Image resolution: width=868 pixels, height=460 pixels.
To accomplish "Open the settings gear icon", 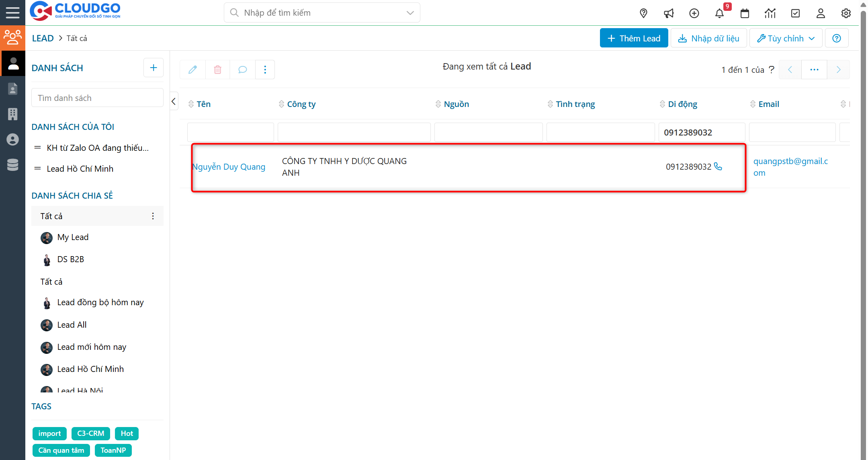I will (x=846, y=13).
